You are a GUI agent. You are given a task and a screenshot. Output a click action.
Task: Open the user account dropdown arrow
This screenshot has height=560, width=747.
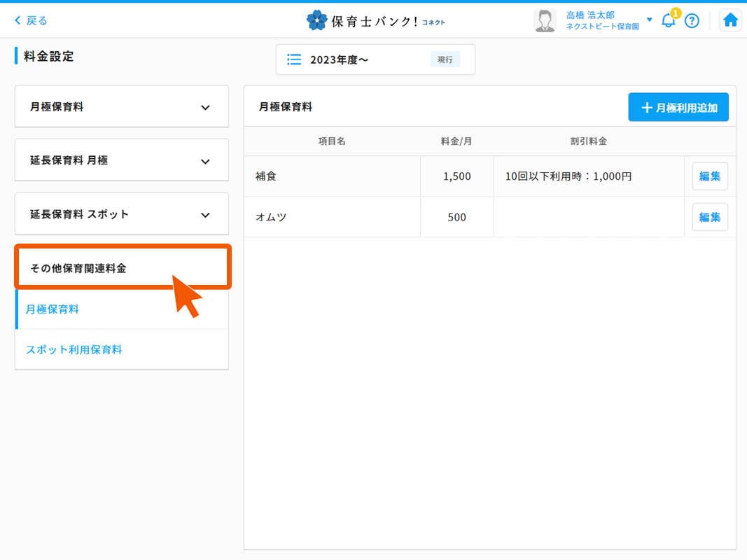click(649, 20)
